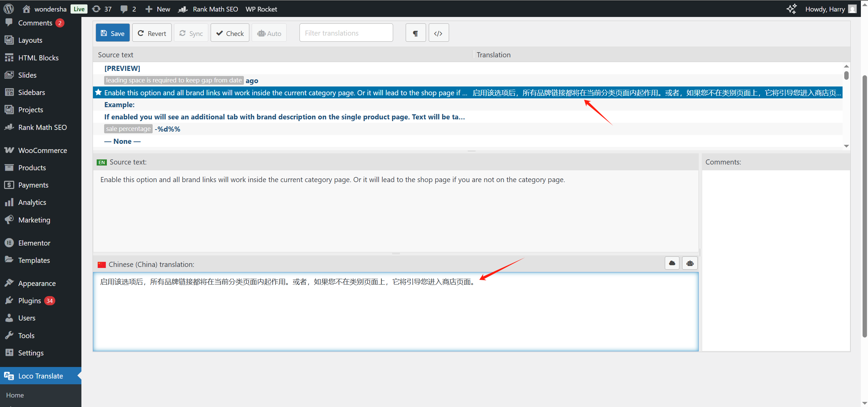Expand the New content menu

(158, 9)
